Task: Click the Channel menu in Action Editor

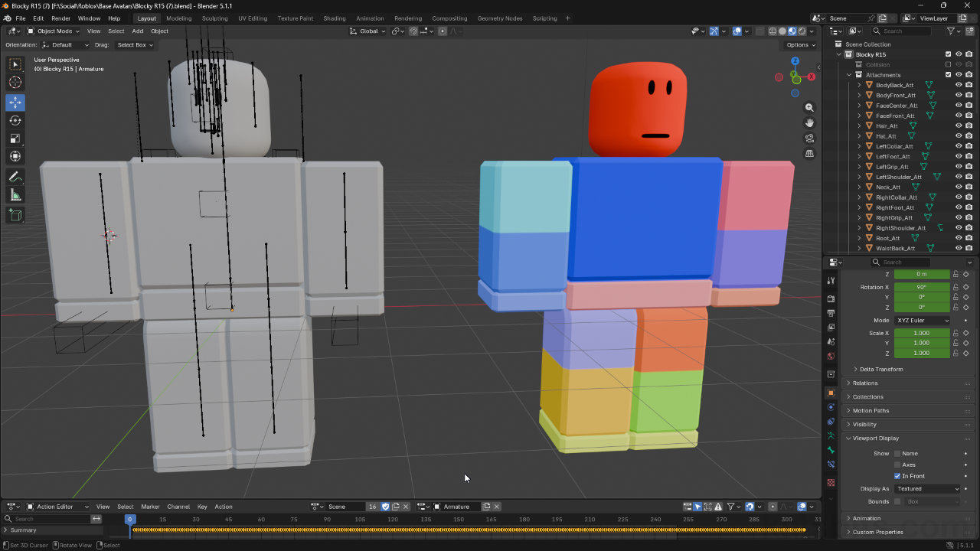Action: 178,507
